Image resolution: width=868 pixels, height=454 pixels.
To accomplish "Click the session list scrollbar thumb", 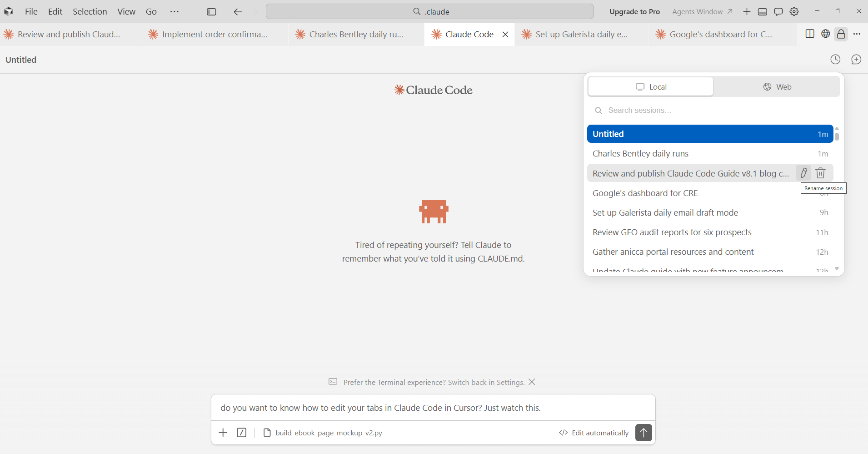I will (837, 136).
